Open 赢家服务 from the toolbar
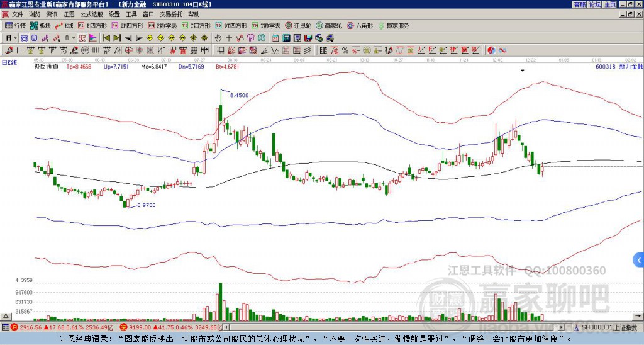Screen dimensions: 644x345 click(394, 25)
